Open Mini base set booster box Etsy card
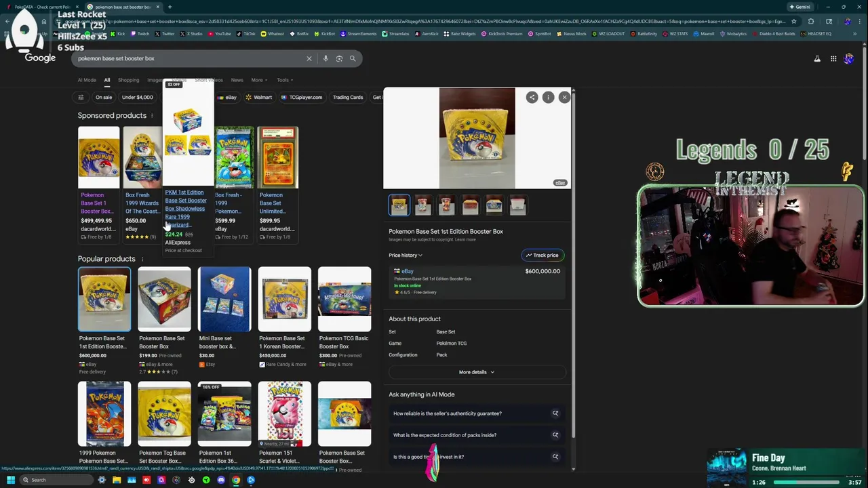The image size is (868, 488). tap(224, 317)
